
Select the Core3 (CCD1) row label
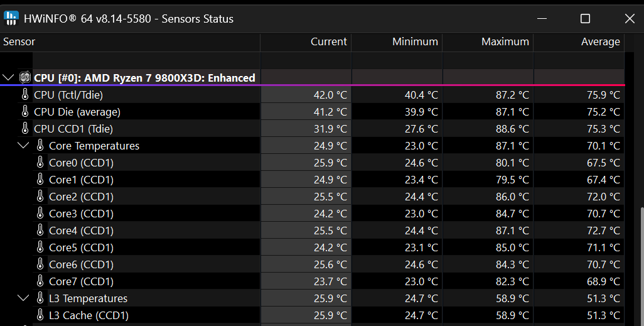[82, 214]
